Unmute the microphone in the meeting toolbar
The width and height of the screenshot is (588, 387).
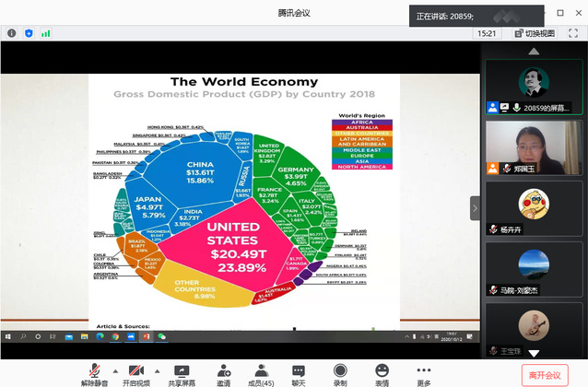[93, 370]
